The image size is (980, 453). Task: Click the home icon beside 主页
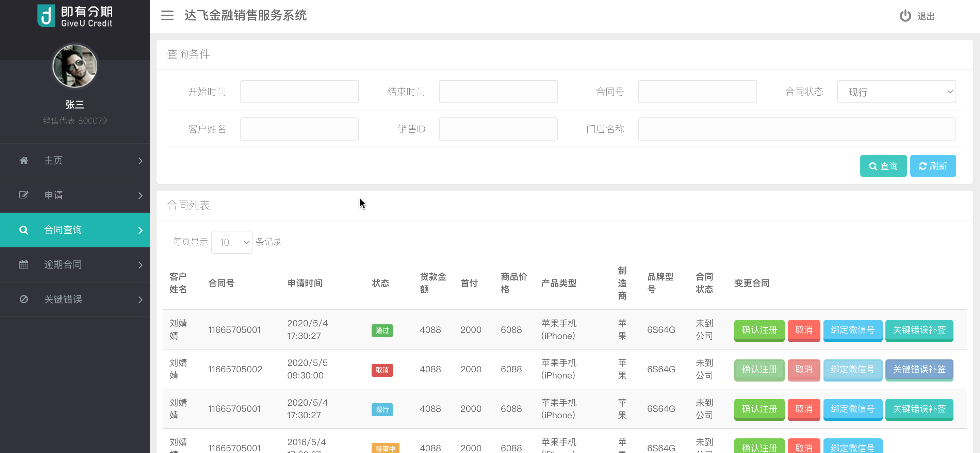coord(23,161)
